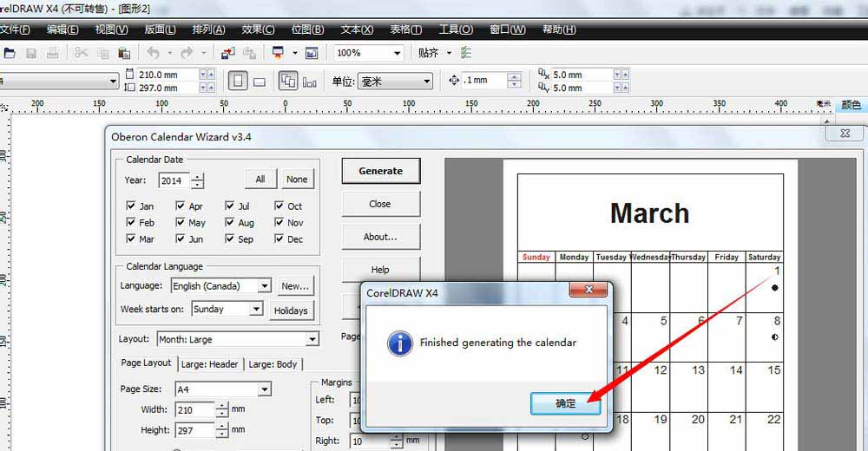Image resolution: width=868 pixels, height=451 pixels.
Task: Uncheck the May checkbox
Action: (x=180, y=222)
